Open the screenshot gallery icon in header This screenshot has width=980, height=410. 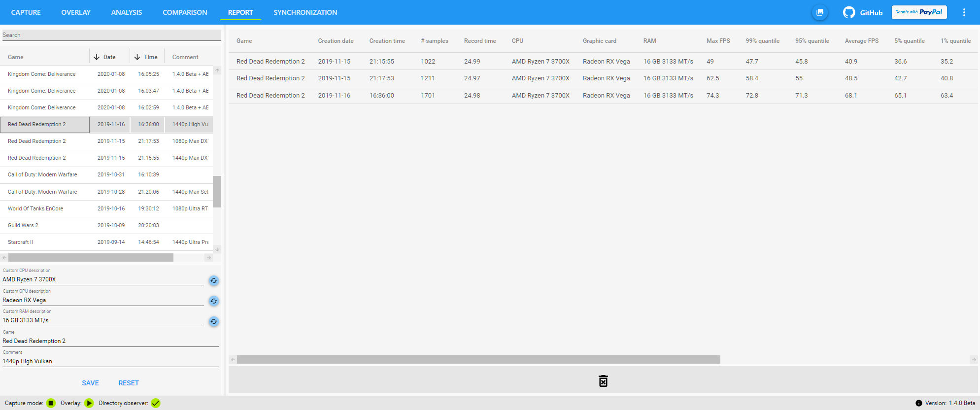tap(820, 12)
